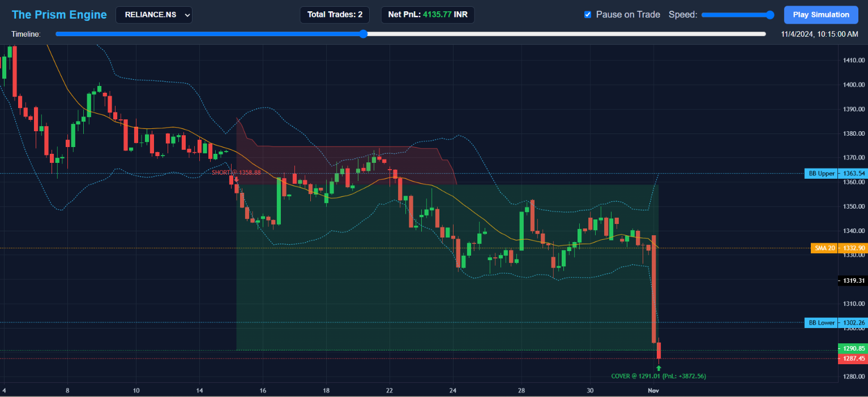Viewport: 868px width, 397px height.
Task: Click the COVER @ 1291.01 PnL annotation
Action: [x=659, y=376]
